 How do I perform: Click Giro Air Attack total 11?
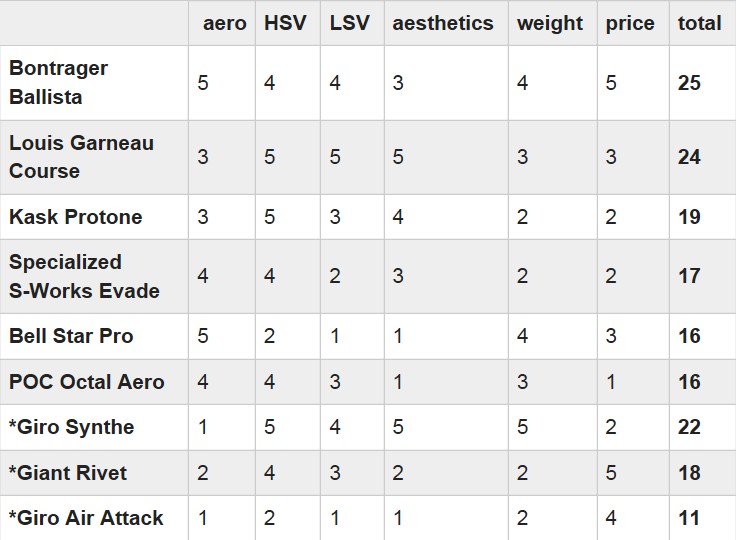689,518
